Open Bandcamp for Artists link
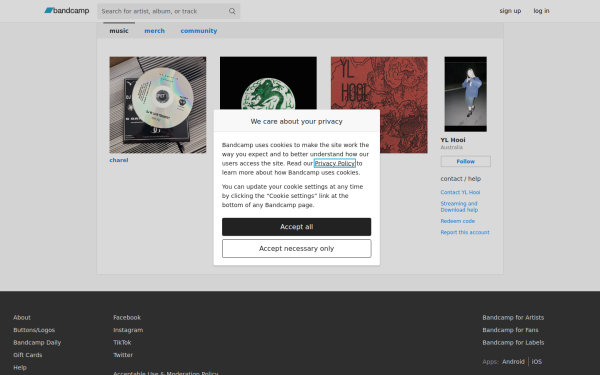Image resolution: width=600 pixels, height=375 pixels. [513, 318]
